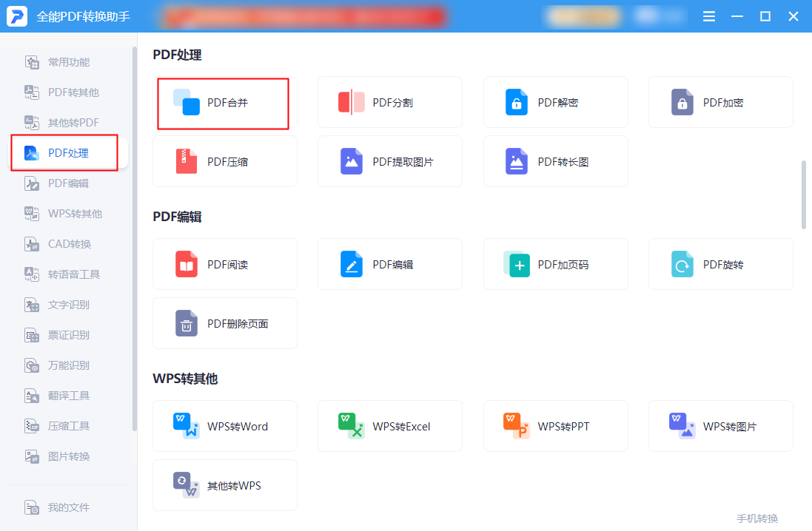
Task: Open the PDF提取图片 extract images tool
Action: [x=390, y=161]
